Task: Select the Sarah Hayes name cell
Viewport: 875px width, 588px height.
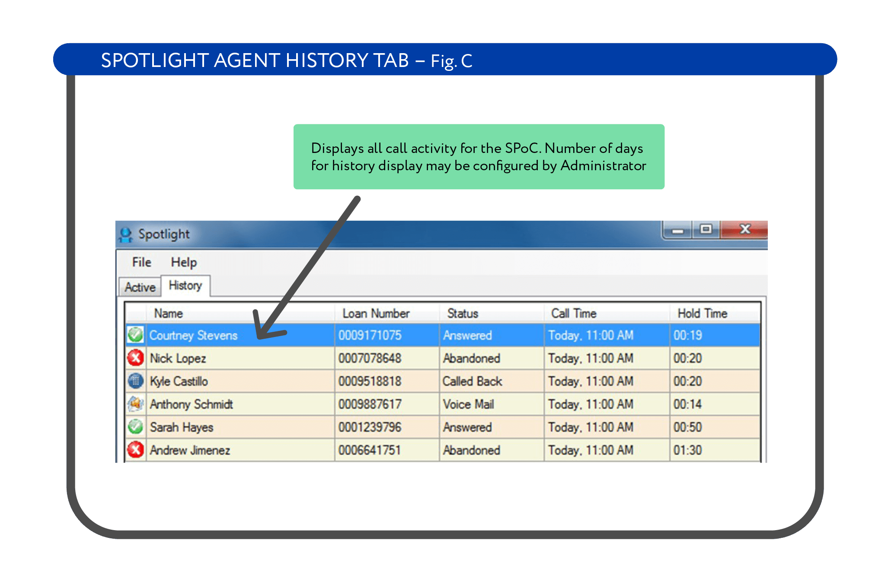Action: pos(240,427)
